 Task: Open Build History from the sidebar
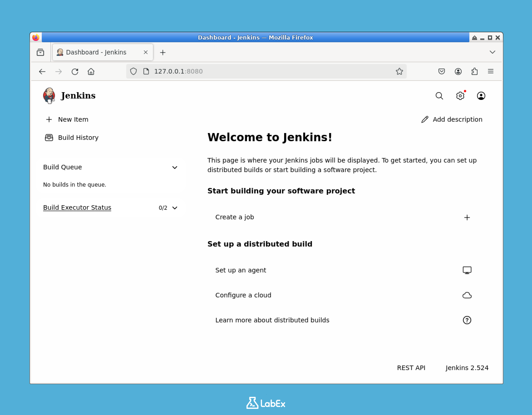[78, 137]
